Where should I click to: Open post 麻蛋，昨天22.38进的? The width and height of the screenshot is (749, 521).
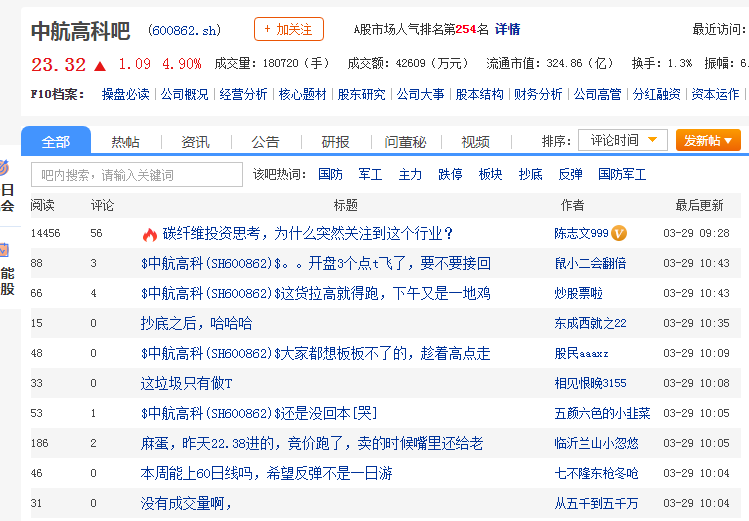[312, 443]
